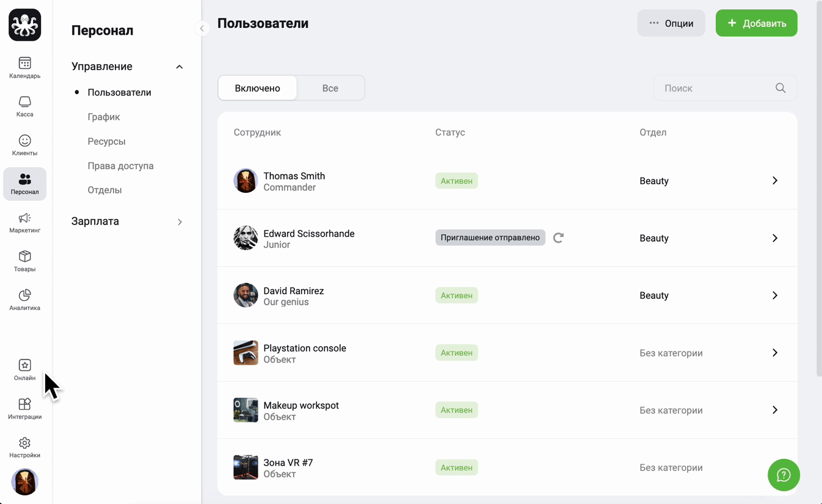Viewport: 822px width, 504px height.
Task: Click David Ramirez's avatar
Action: pyautogui.click(x=246, y=295)
